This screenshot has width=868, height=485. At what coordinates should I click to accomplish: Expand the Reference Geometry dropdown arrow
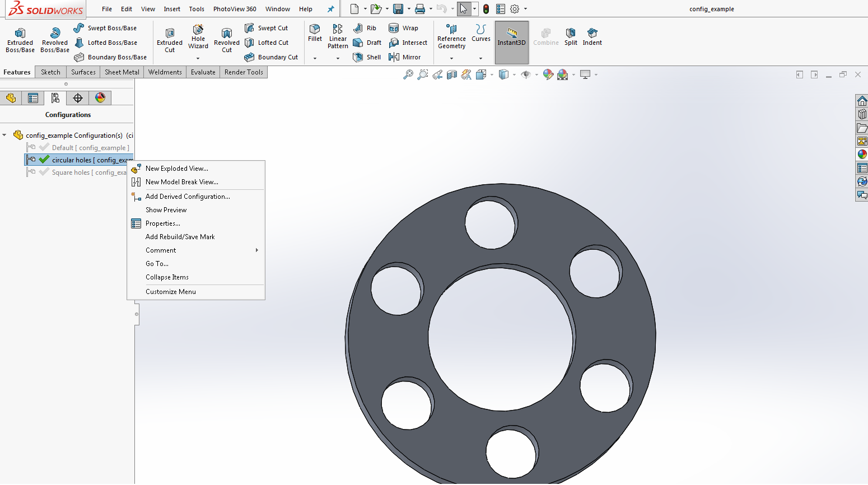(451, 58)
